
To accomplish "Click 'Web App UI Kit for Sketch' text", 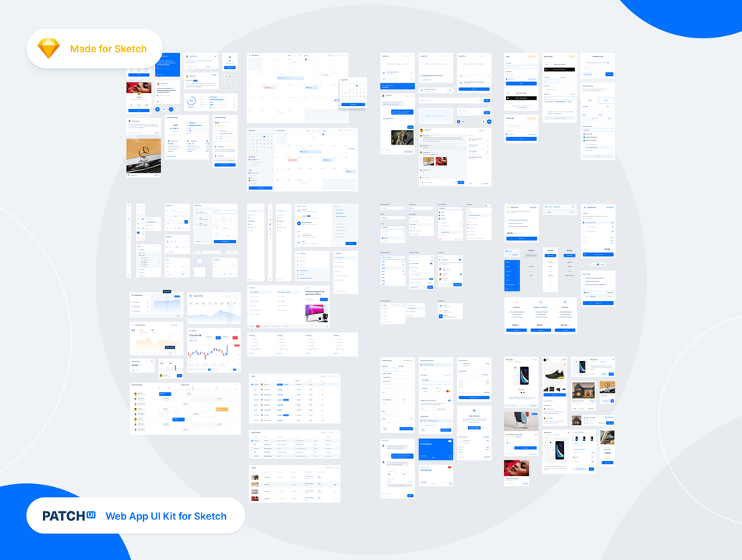I will 166,516.
